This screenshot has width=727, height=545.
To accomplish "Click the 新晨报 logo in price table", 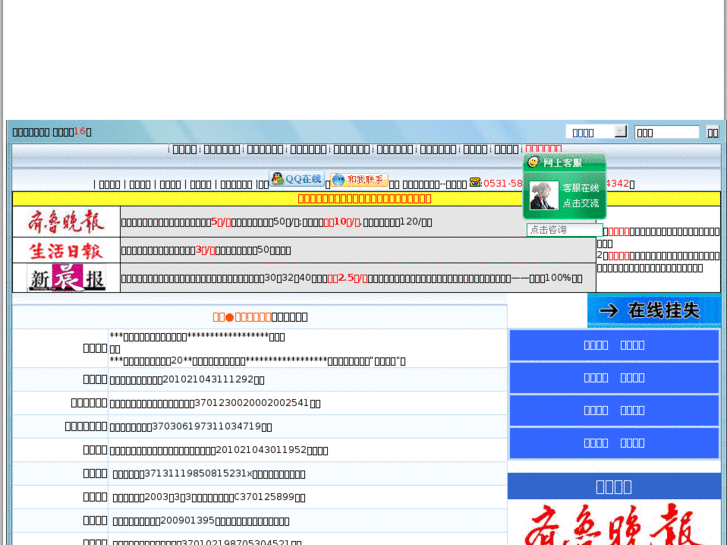I will (67, 278).
